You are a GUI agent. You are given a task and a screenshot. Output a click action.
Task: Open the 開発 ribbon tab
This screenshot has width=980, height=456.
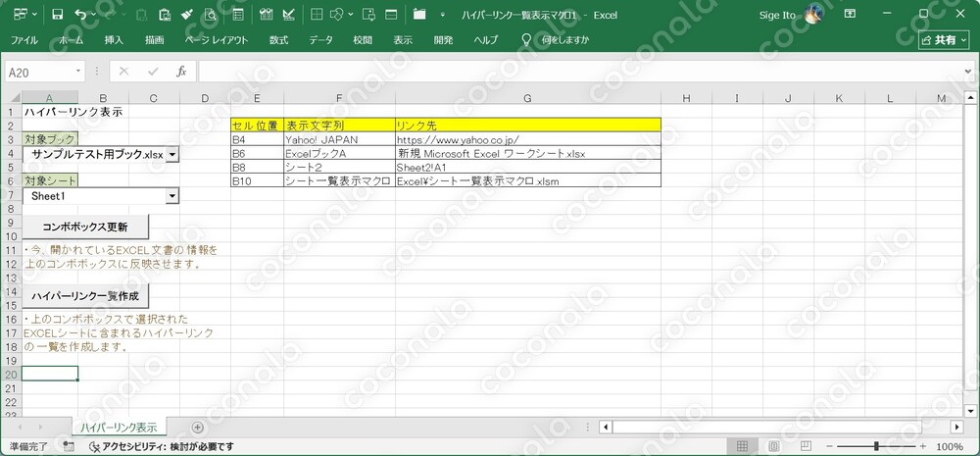click(x=443, y=40)
